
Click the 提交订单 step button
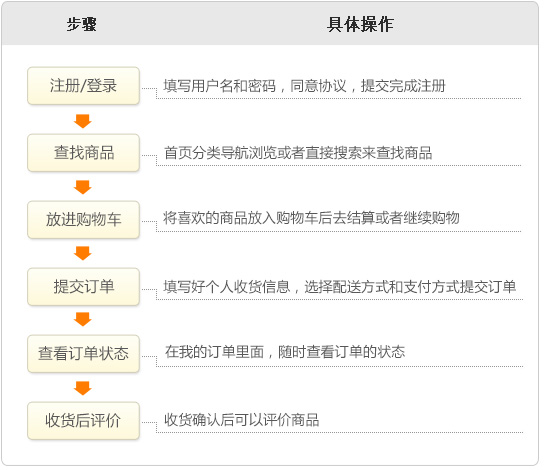[x=83, y=286]
